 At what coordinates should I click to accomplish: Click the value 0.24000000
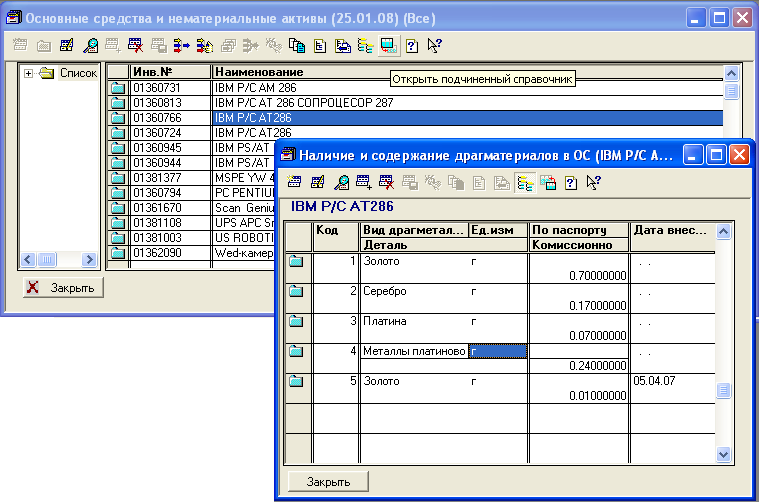(598, 366)
